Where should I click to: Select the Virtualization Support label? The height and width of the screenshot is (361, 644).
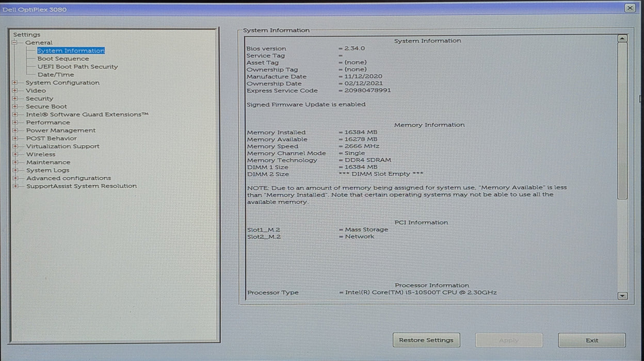(x=62, y=146)
